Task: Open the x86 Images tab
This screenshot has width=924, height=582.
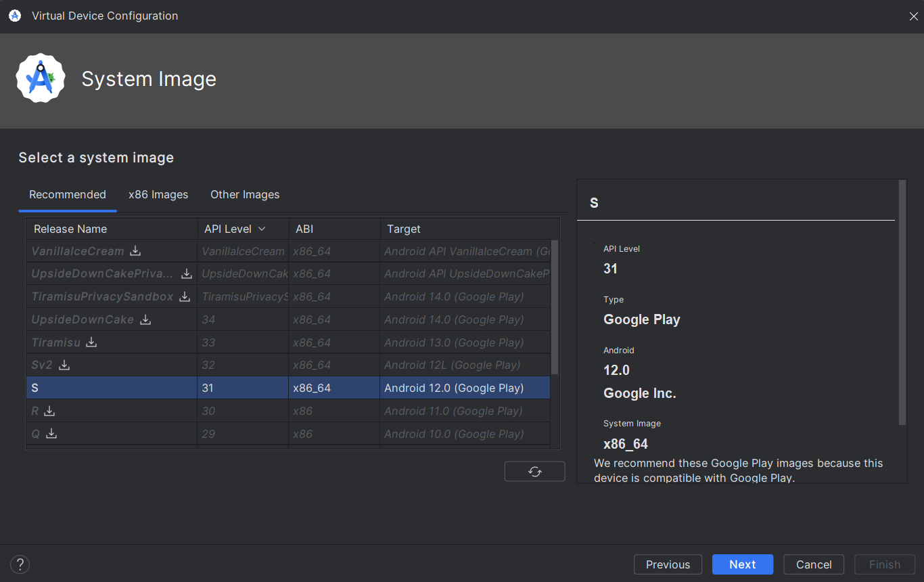Action: (158, 195)
